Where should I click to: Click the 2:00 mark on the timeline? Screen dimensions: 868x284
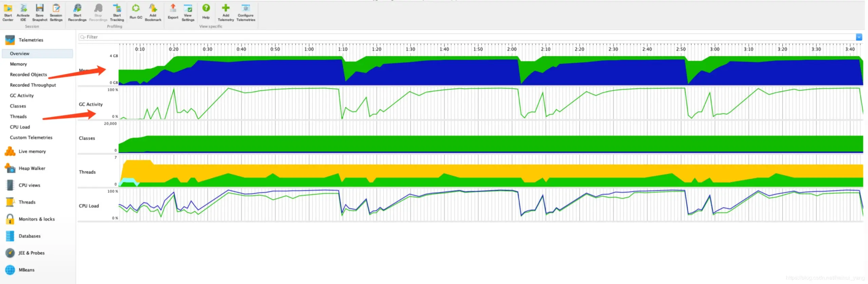(512, 49)
